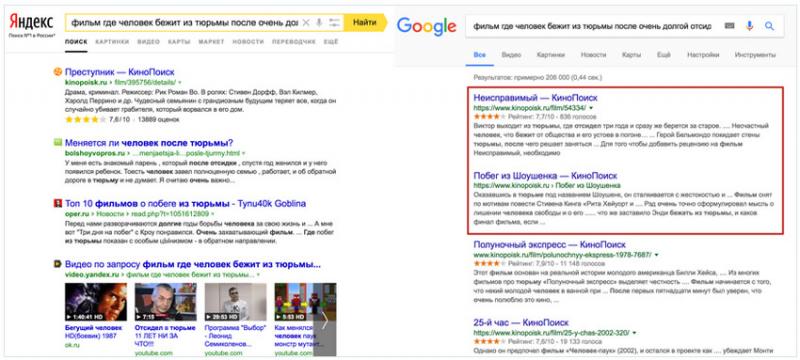The height and width of the screenshot is (360, 800).
Task: Switch to Yandex Новости tab
Action: pyautogui.click(x=248, y=42)
